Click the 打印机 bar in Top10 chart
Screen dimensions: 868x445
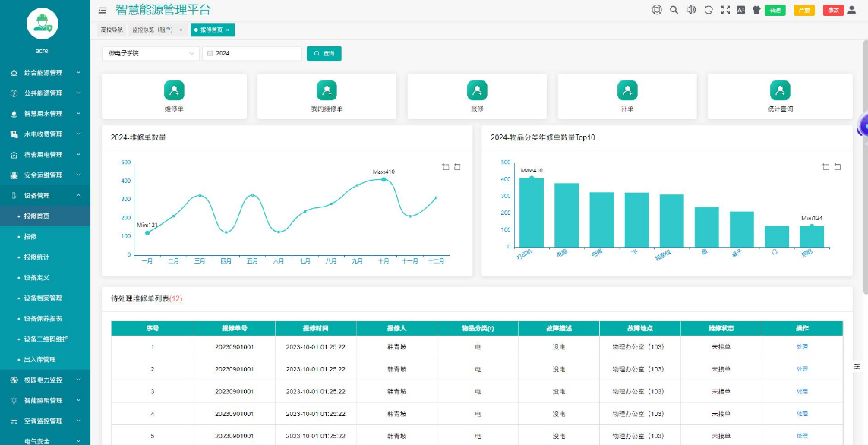tap(532, 212)
